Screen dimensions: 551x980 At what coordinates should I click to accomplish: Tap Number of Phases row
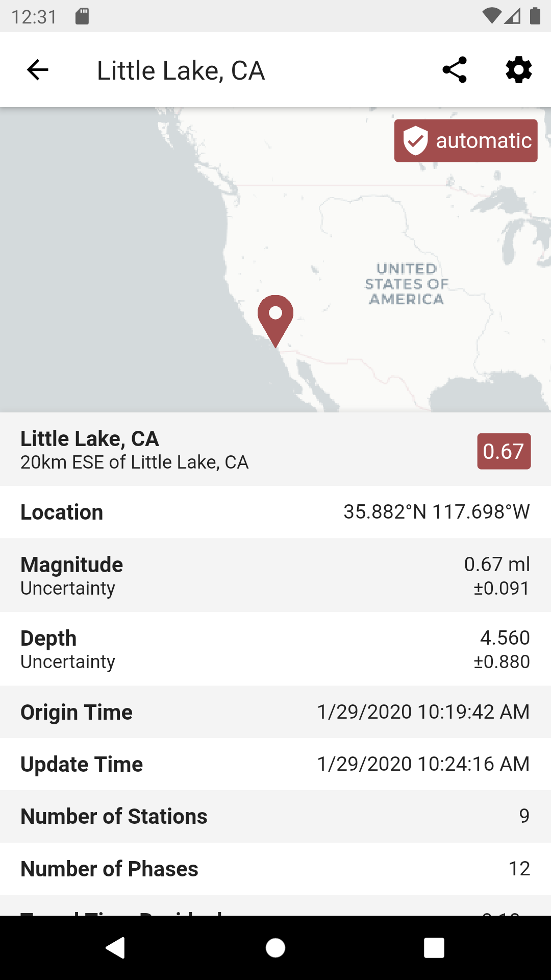(275, 869)
